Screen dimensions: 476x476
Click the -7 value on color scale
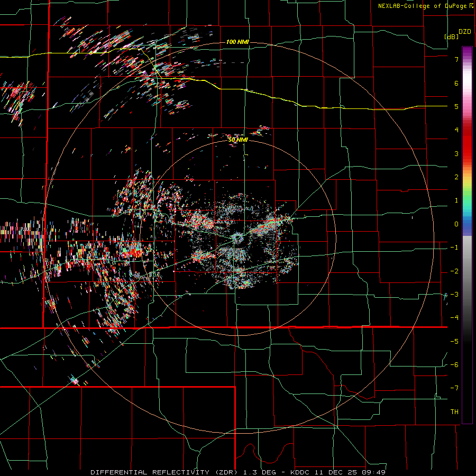[454, 388]
